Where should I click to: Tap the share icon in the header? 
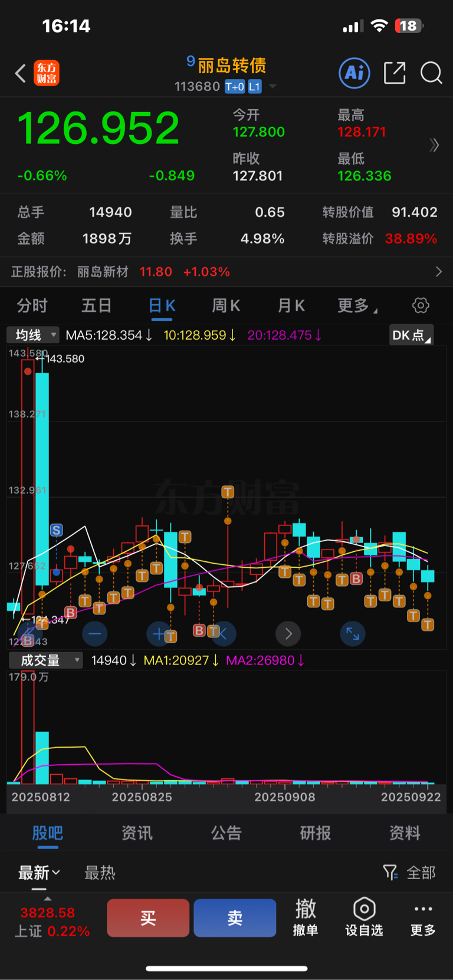point(395,73)
